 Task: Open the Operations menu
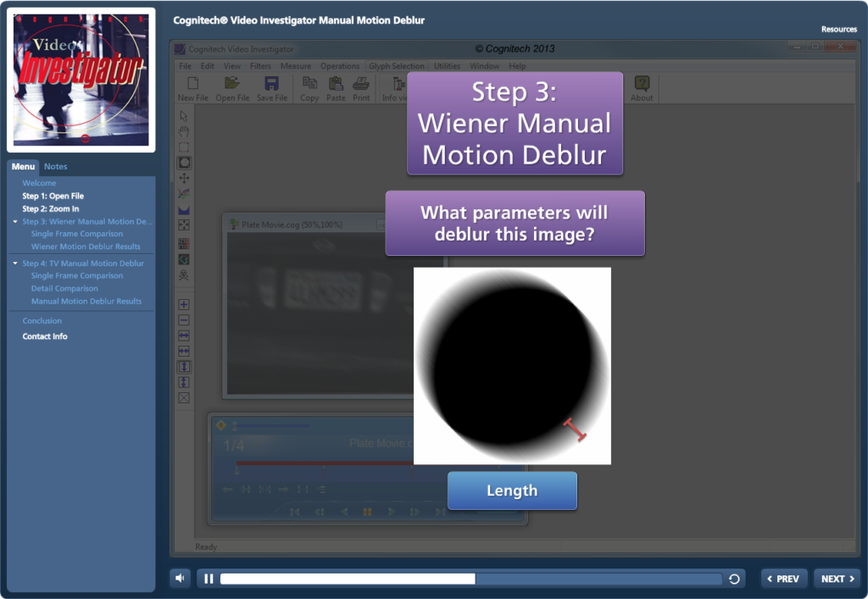(x=340, y=65)
